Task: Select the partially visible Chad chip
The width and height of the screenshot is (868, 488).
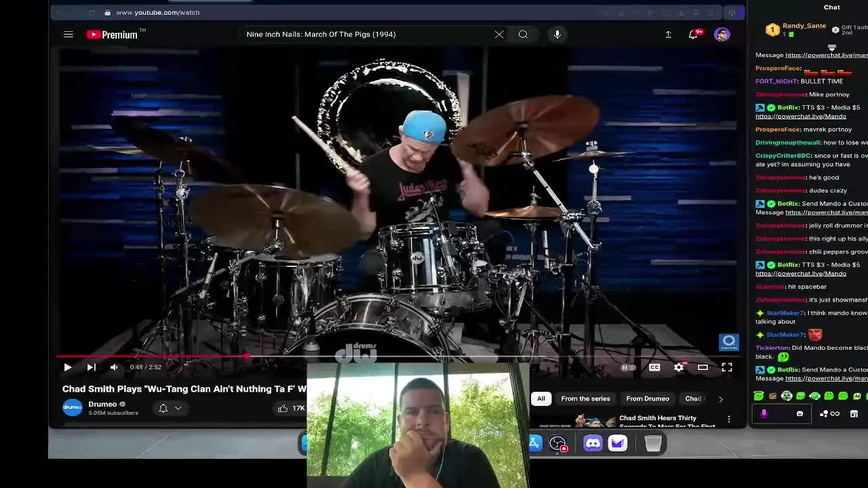Action: tap(694, 399)
